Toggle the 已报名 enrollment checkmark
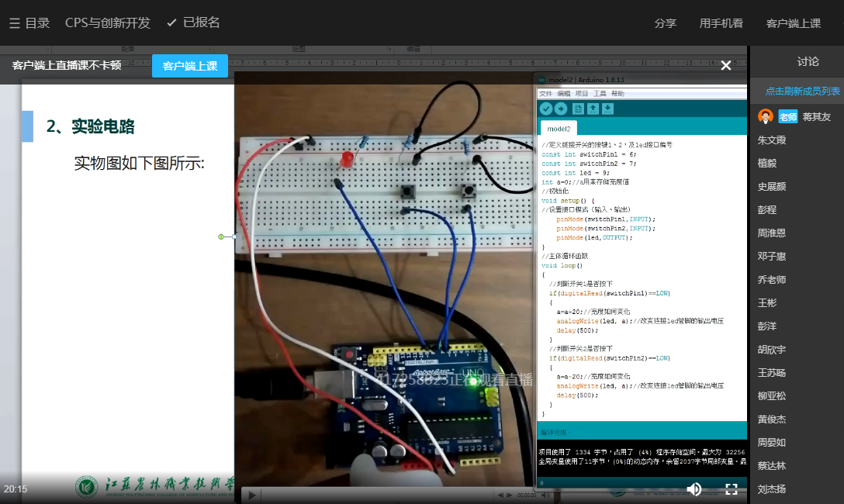Screen dimensions: 844x504 [193, 22]
